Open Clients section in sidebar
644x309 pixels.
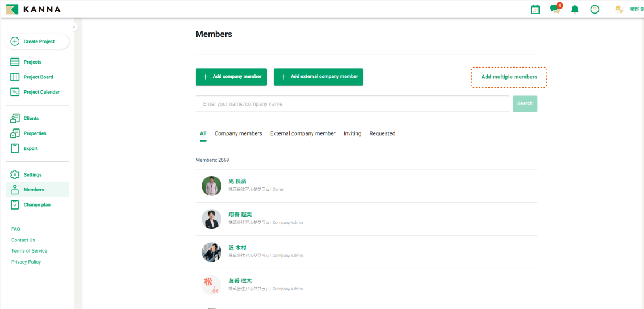click(x=31, y=119)
